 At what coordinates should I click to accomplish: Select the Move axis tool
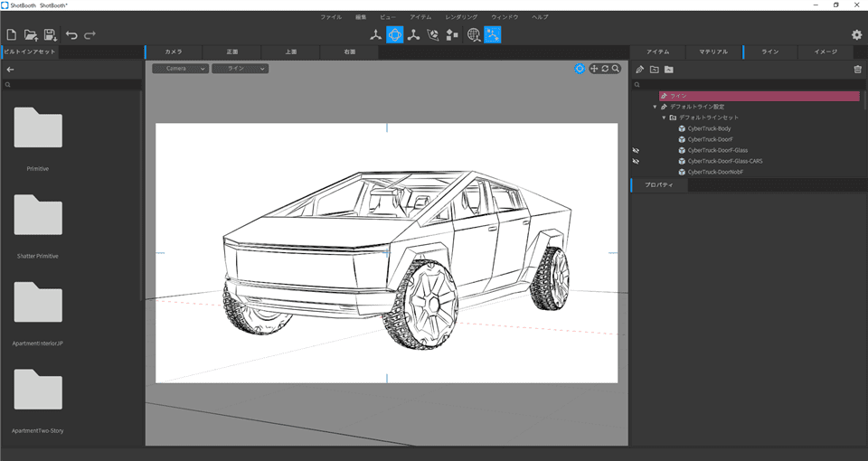[x=376, y=35]
